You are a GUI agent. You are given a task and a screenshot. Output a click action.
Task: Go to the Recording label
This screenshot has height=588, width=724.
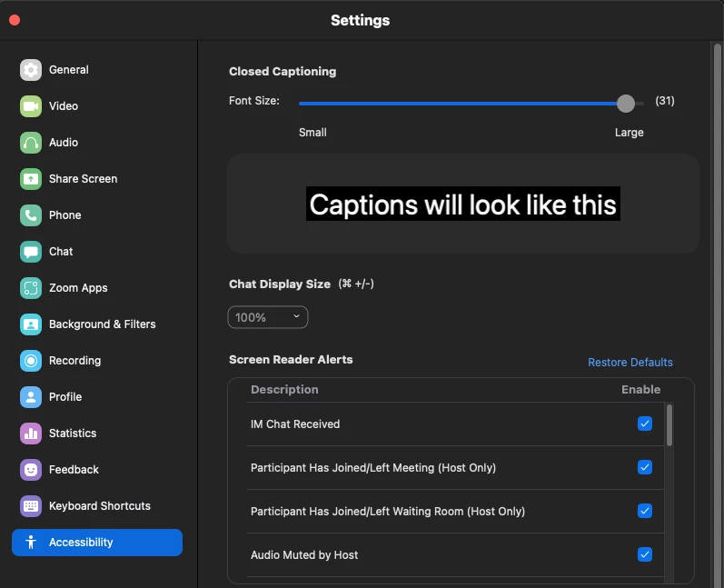tap(74, 361)
